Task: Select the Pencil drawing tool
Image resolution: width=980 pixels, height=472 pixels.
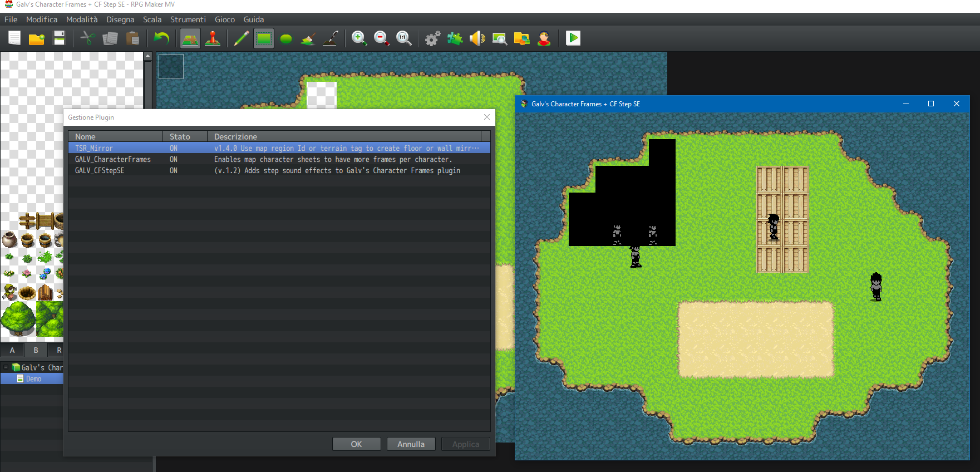Action: [x=242, y=38]
